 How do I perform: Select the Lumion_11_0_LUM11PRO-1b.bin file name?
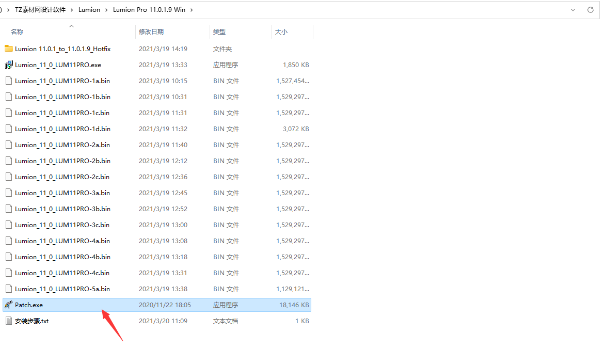pyautogui.click(x=62, y=97)
